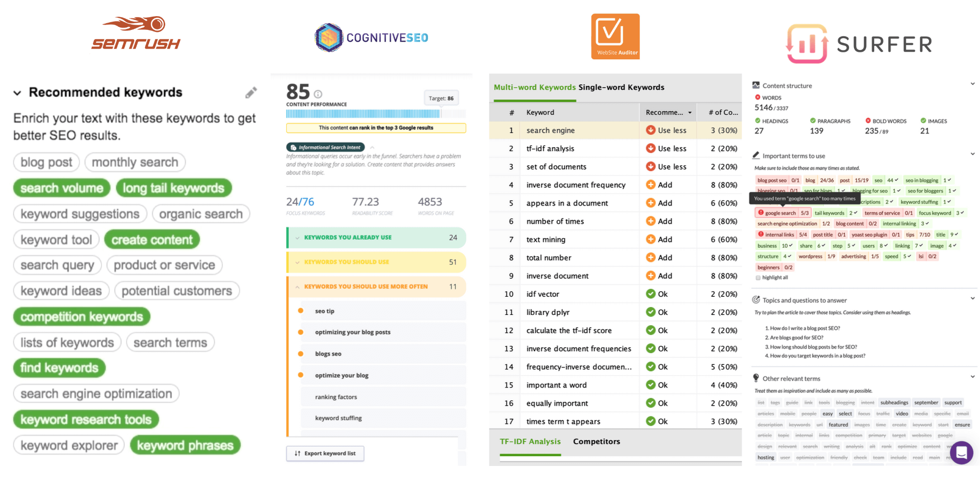Click the Use less icon for tf-idf analysis
This screenshot has height=490, width=980.
pos(651,148)
